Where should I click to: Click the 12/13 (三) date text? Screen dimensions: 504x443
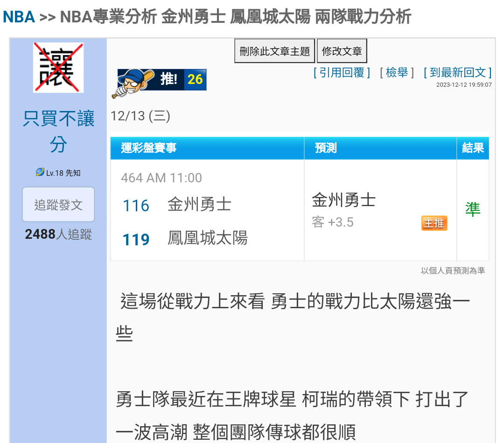140,116
